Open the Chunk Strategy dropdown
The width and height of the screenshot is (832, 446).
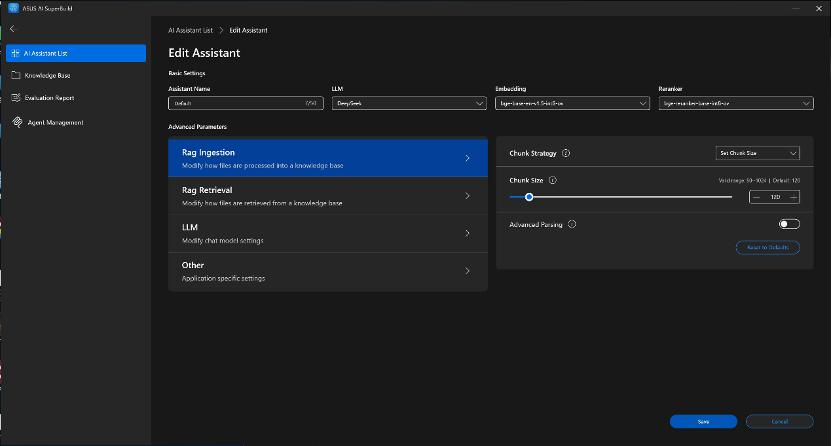(757, 153)
